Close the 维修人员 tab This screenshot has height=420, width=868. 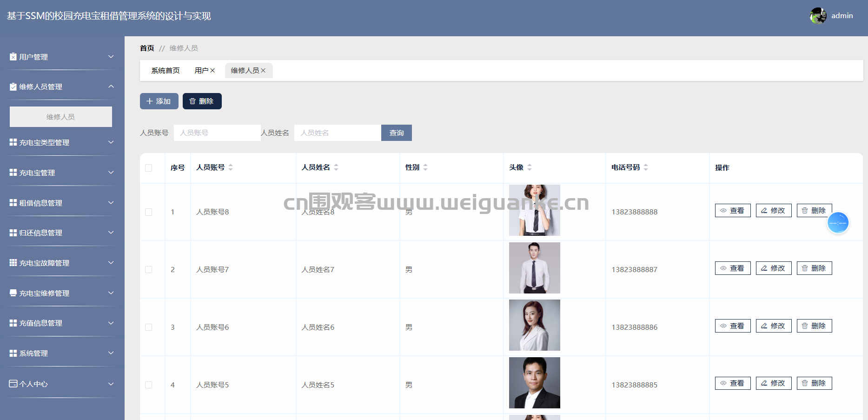point(263,70)
